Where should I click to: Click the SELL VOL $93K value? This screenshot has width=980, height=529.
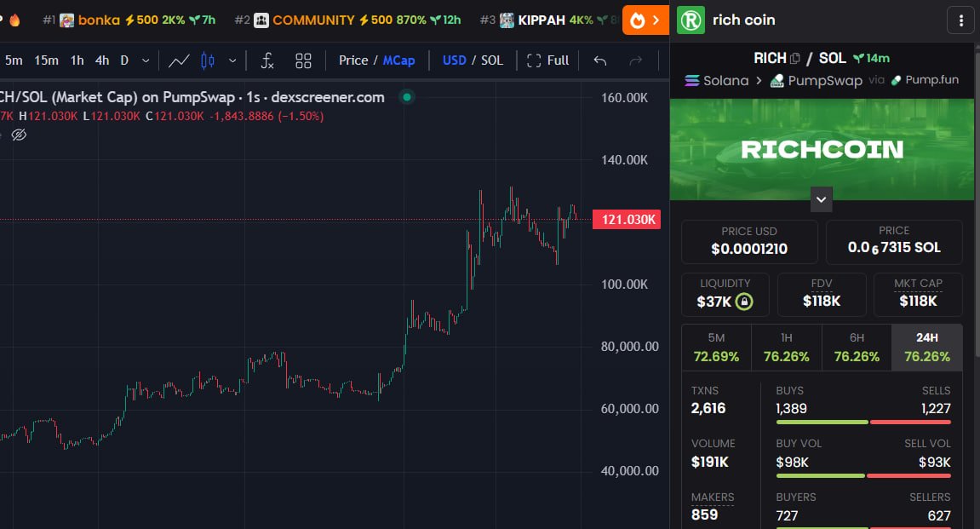click(x=934, y=463)
